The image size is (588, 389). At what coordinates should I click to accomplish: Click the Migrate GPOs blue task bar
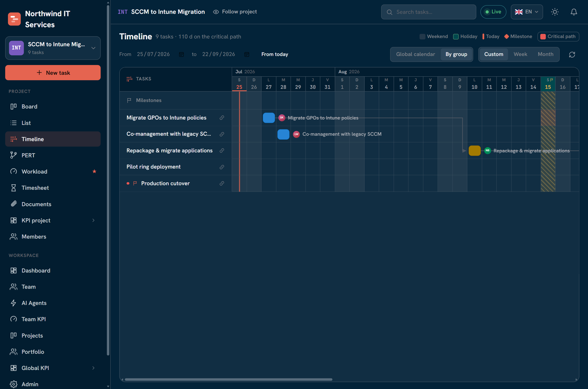(269, 118)
